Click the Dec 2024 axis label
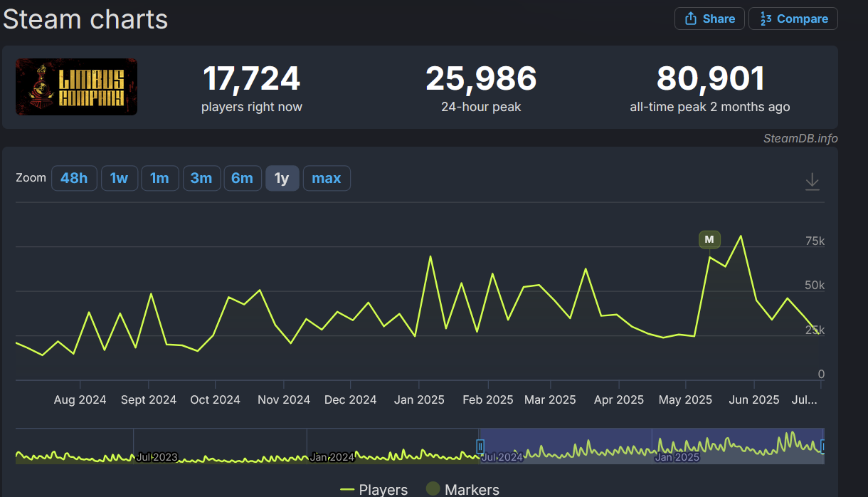Viewport: 868px width, 497px height. pyautogui.click(x=351, y=399)
